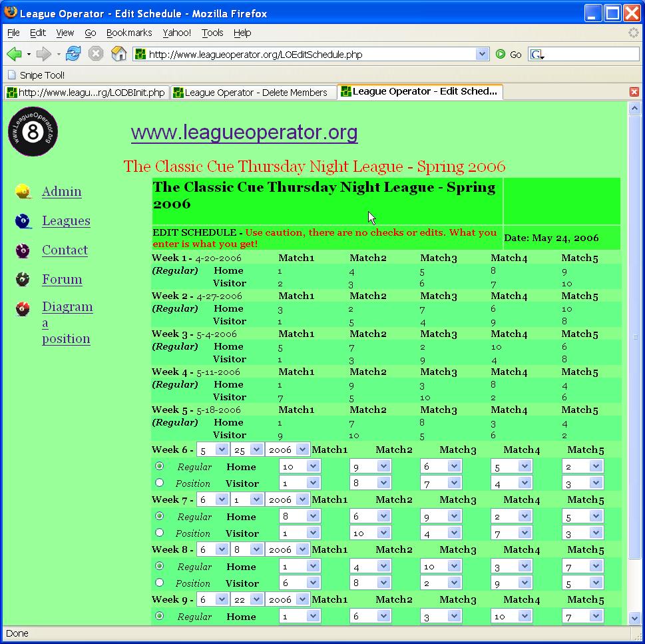Click the Home icon in toolbar
This screenshot has height=644, width=645.
pyautogui.click(x=118, y=54)
